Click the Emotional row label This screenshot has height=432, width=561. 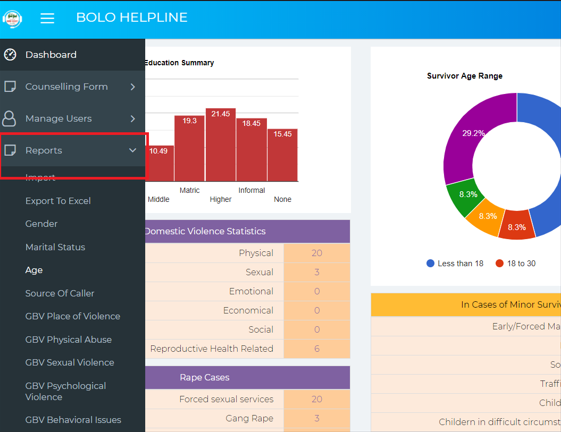point(251,291)
